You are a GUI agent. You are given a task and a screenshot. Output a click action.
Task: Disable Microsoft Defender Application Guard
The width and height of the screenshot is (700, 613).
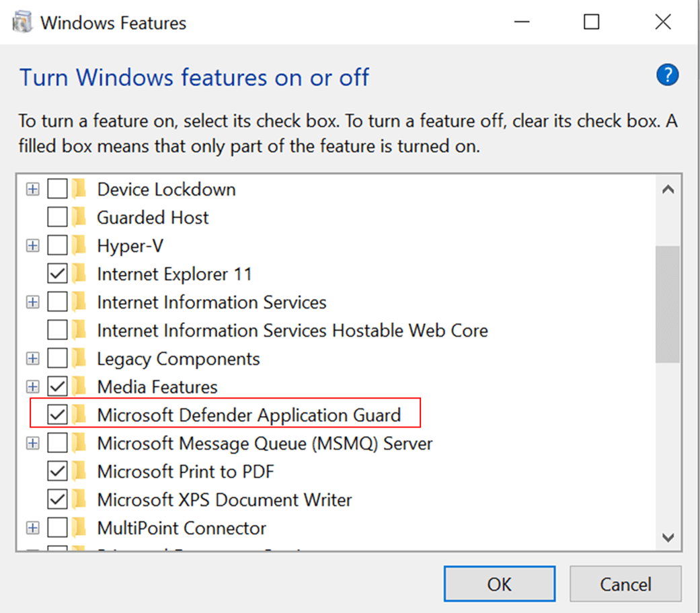[x=57, y=415]
